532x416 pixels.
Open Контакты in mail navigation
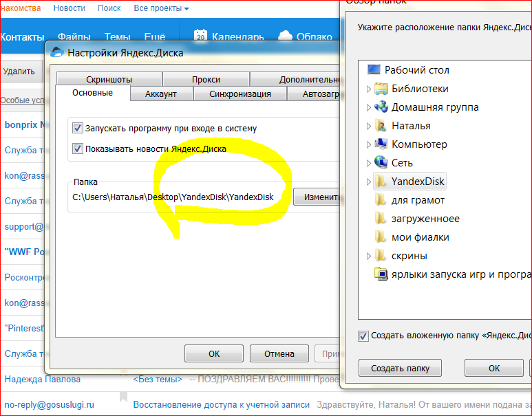pyautogui.click(x=22, y=36)
